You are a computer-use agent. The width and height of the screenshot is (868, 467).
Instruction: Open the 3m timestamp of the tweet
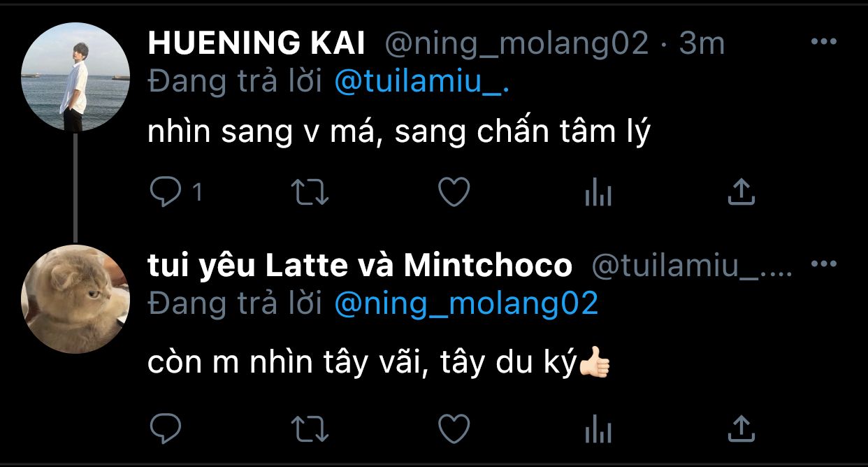(702, 45)
